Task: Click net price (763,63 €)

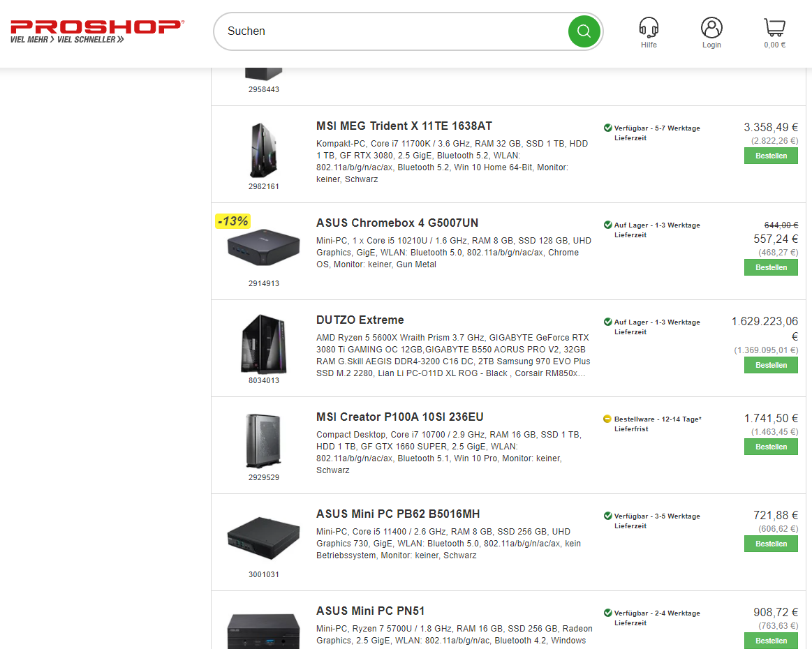Action: coord(778,626)
